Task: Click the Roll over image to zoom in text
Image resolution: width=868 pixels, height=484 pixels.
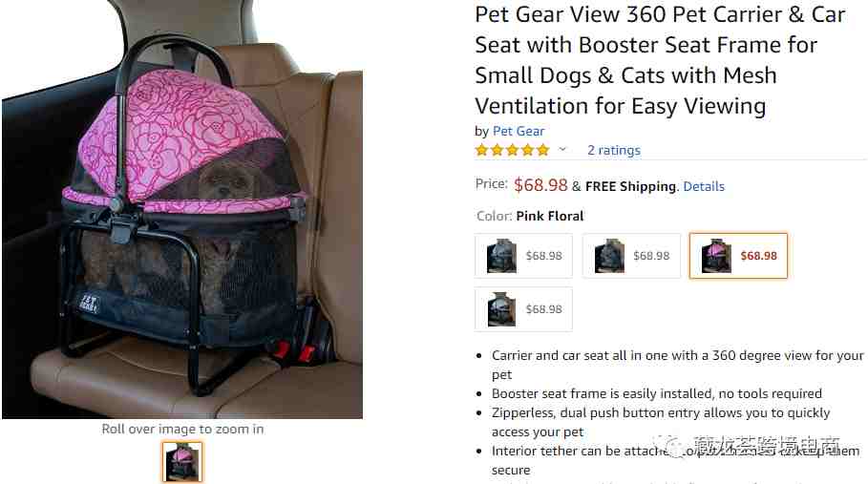Action: 182,429
